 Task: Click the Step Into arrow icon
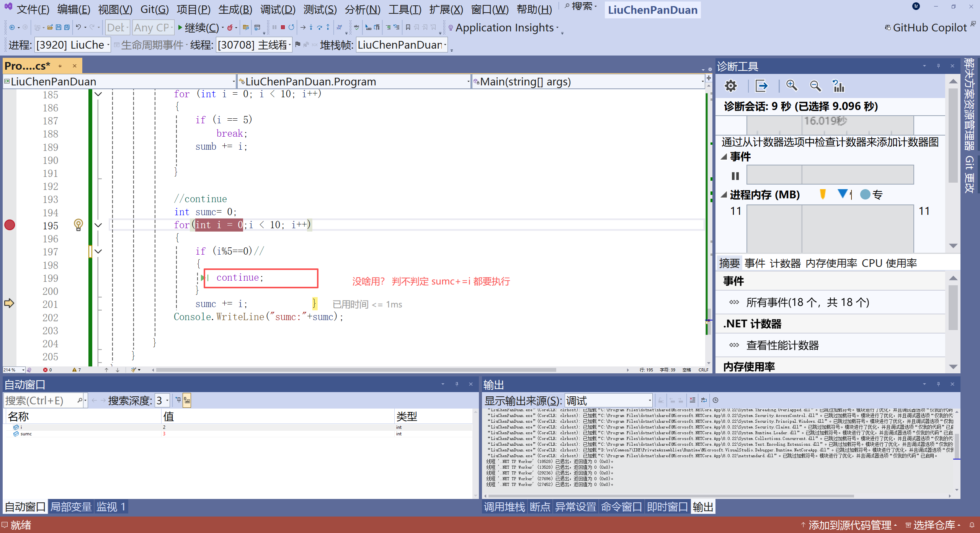[311, 27]
